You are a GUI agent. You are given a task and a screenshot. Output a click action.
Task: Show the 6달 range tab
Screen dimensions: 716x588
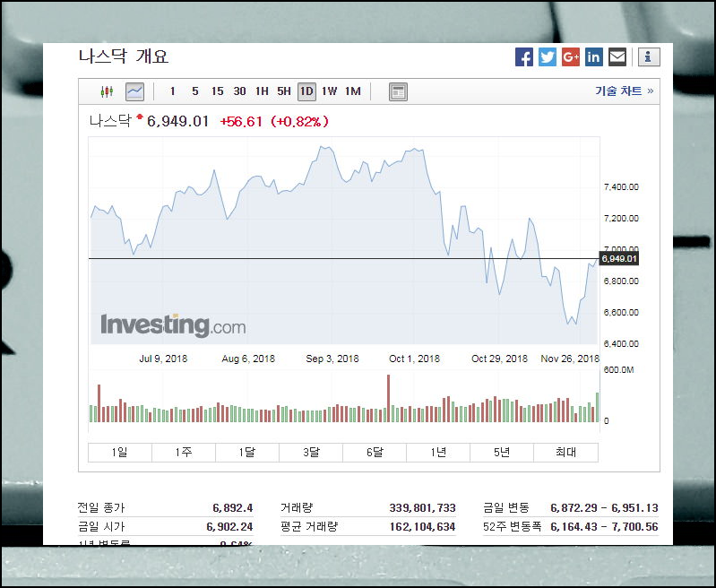point(375,453)
